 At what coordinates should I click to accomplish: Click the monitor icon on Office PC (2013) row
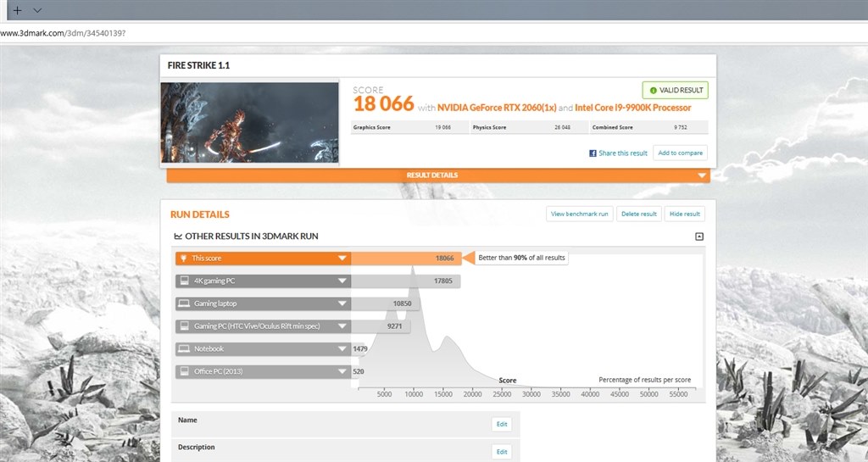(184, 372)
